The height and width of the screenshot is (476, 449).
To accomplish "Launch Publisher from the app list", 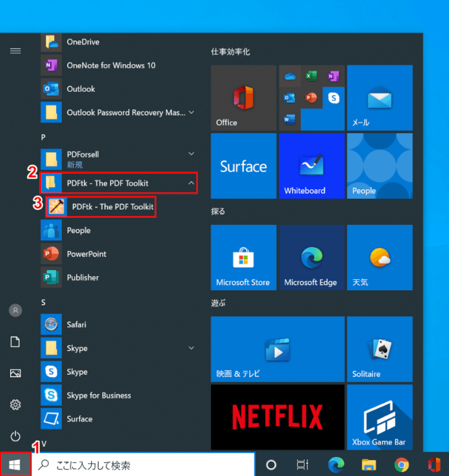I will click(x=119, y=277).
